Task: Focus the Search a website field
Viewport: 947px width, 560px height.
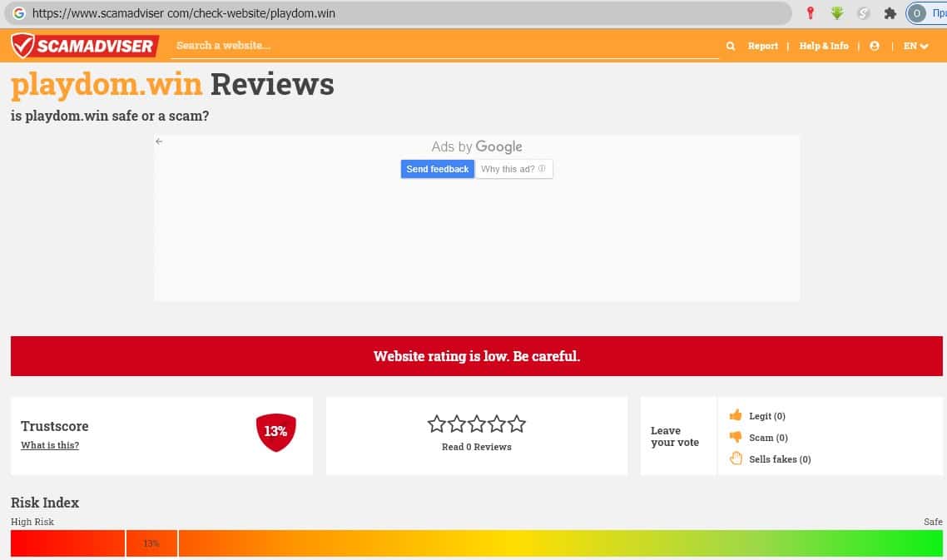Action: tap(444, 46)
